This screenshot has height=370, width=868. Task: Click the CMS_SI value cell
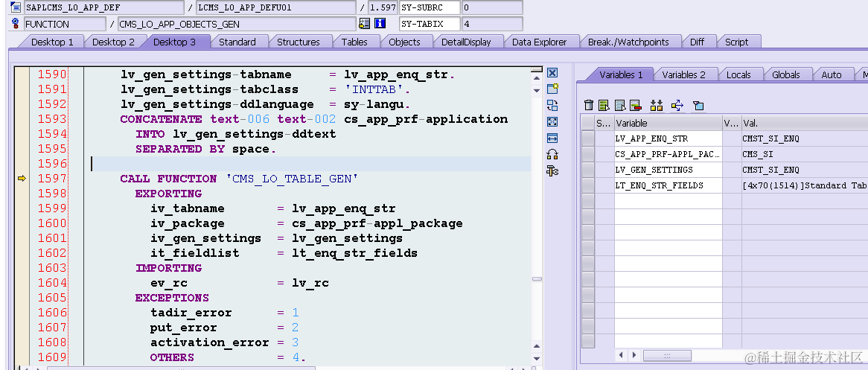[804, 154]
